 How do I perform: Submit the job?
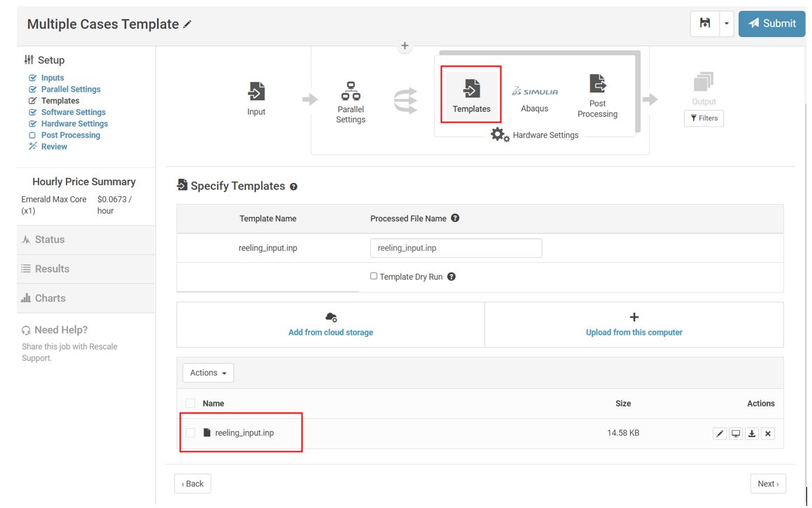pos(771,23)
